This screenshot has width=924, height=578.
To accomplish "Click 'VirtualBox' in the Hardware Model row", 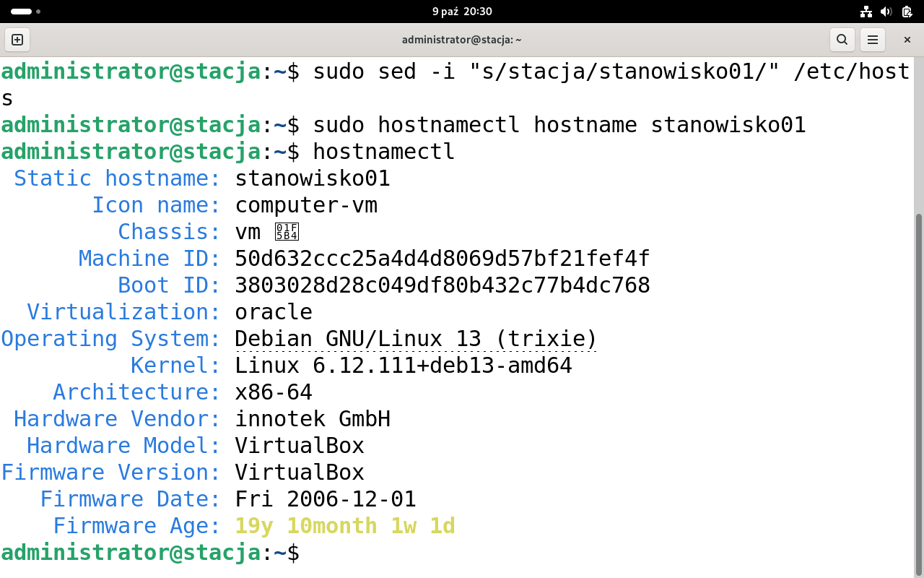I will pyautogui.click(x=300, y=446).
